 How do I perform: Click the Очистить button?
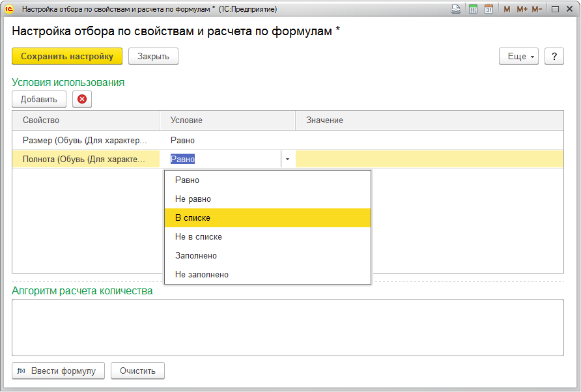click(137, 371)
